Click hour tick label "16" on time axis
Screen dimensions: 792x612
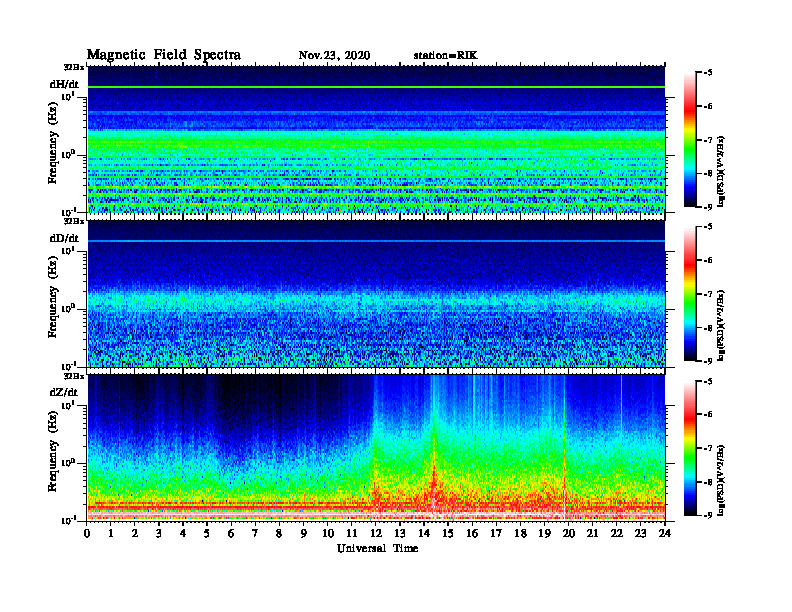pyautogui.click(x=472, y=533)
